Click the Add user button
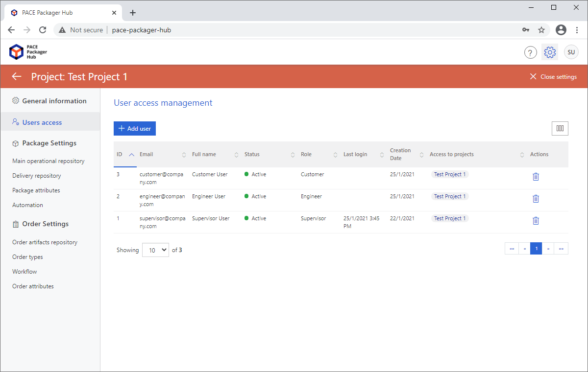This screenshot has height=372, width=588. [x=135, y=128]
